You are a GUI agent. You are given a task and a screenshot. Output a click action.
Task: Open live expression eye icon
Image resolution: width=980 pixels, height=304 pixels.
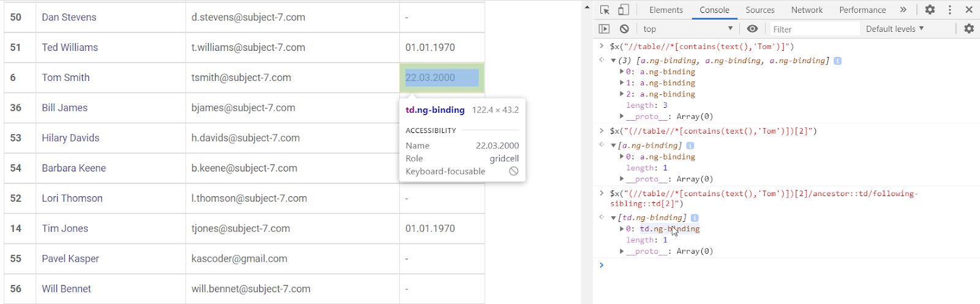752,29
